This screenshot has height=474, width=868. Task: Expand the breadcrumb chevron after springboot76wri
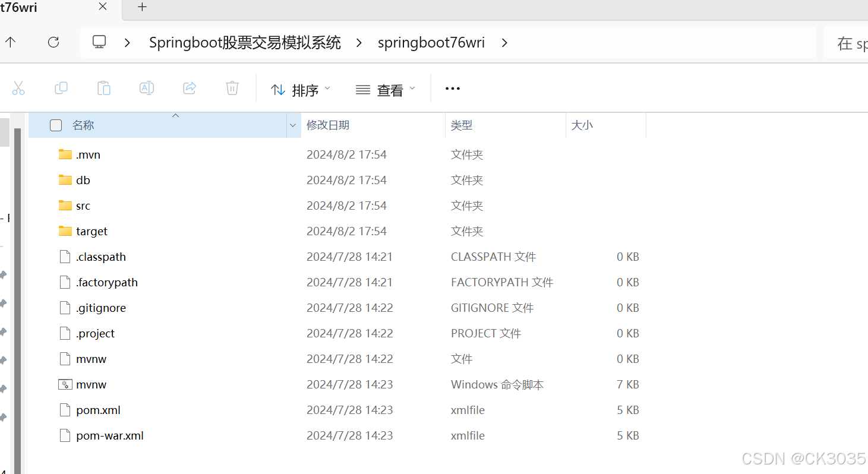point(504,42)
